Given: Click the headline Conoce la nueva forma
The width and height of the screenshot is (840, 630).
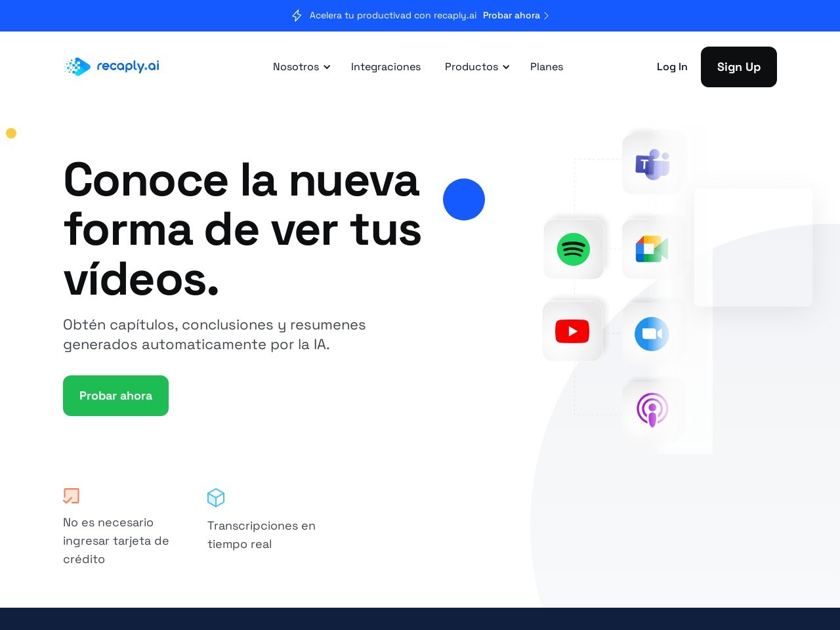Looking at the screenshot, I should point(243,230).
